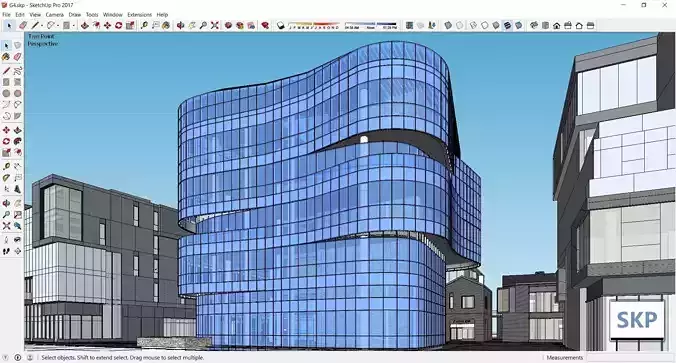The width and height of the screenshot is (676, 363).
Task: Select the Paint Bucket tool in top toolbar
Action: (x=166, y=26)
